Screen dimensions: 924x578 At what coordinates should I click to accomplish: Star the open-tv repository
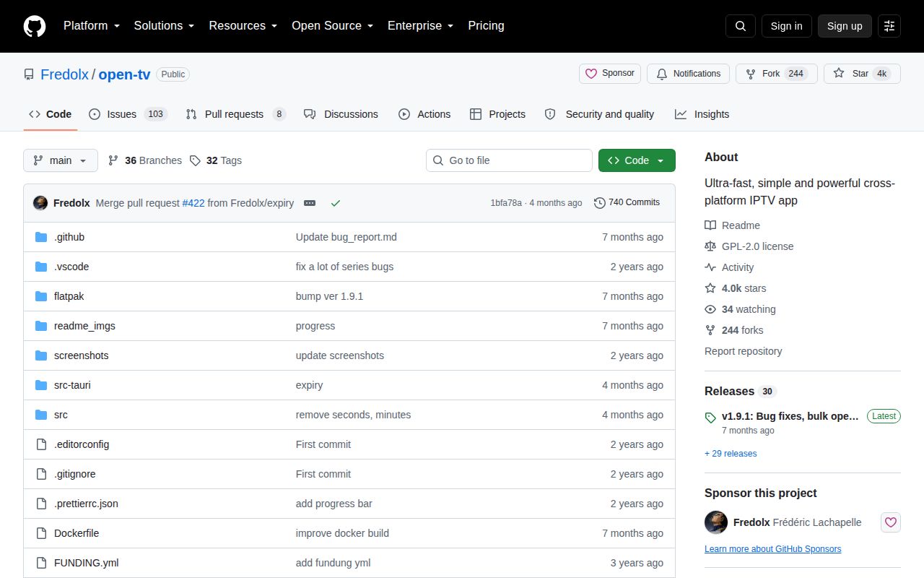(x=862, y=74)
